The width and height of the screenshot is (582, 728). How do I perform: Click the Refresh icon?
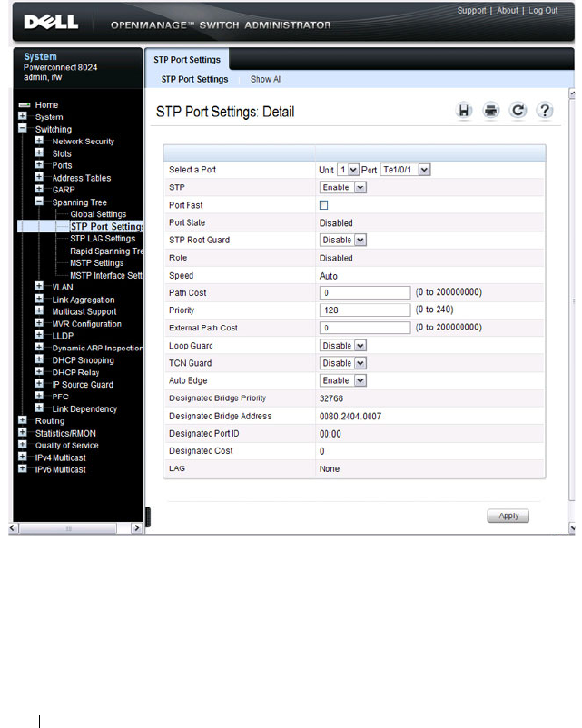[518, 111]
